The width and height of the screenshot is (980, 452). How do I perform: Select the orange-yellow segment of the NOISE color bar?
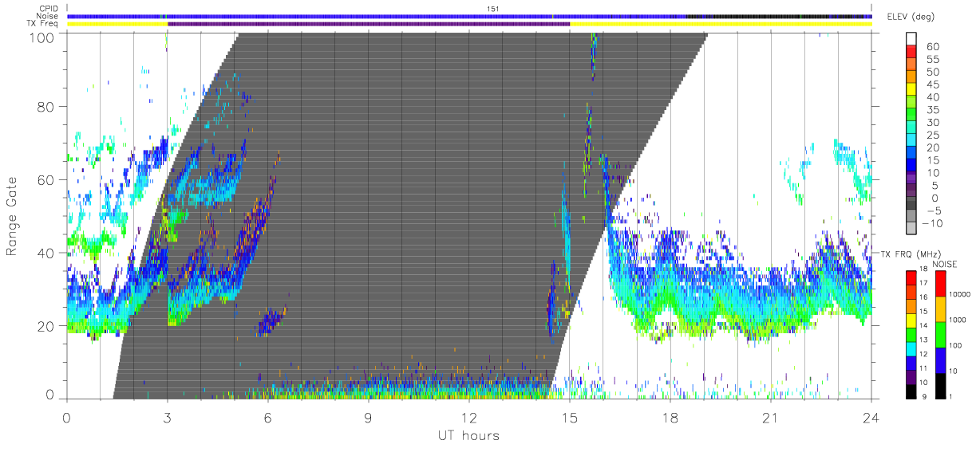pyautogui.click(x=940, y=309)
